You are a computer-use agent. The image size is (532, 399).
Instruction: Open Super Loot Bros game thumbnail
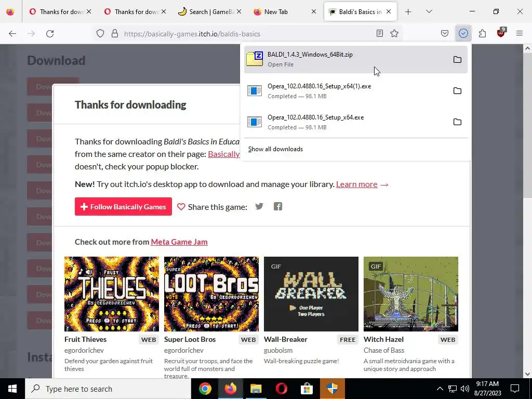point(211,294)
